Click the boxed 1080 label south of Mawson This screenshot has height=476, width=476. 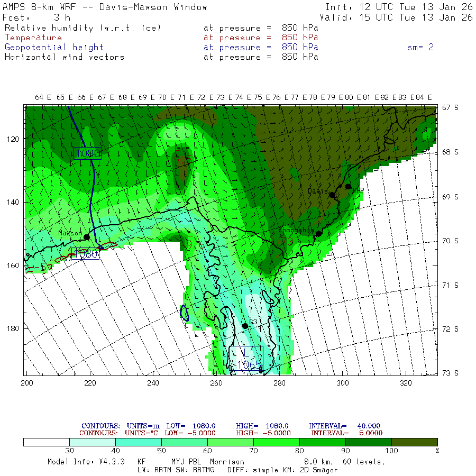pos(85,253)
